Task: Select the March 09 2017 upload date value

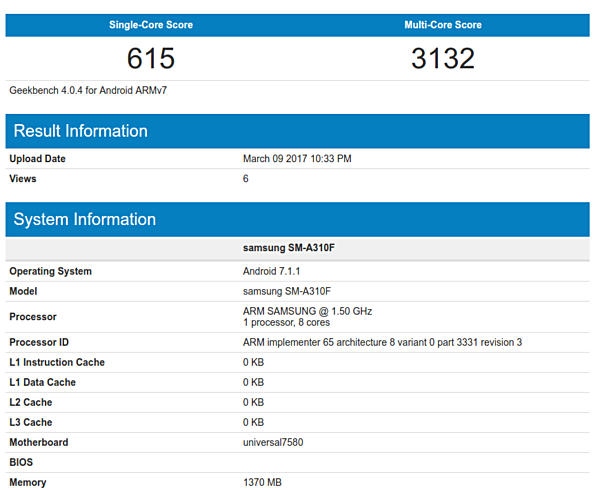Action: pos(297,159)
